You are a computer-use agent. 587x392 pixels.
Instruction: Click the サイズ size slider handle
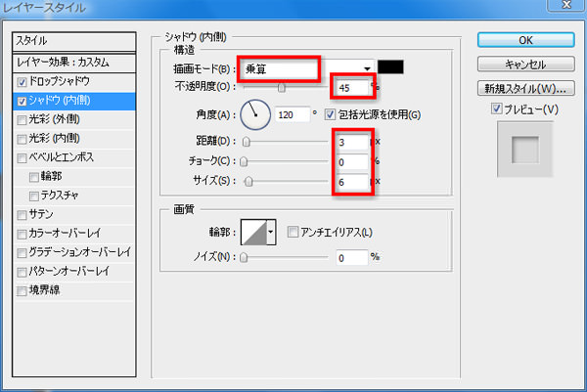248,182
